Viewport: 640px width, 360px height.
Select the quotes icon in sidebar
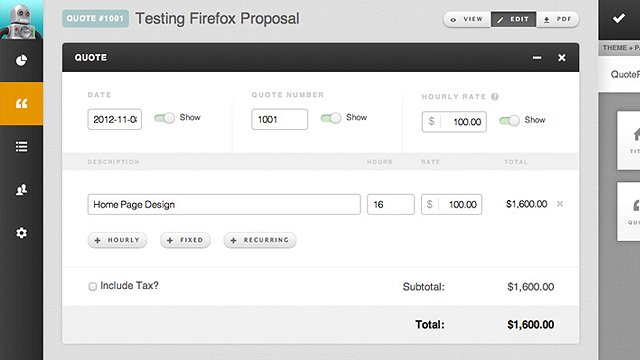(21, 104)
